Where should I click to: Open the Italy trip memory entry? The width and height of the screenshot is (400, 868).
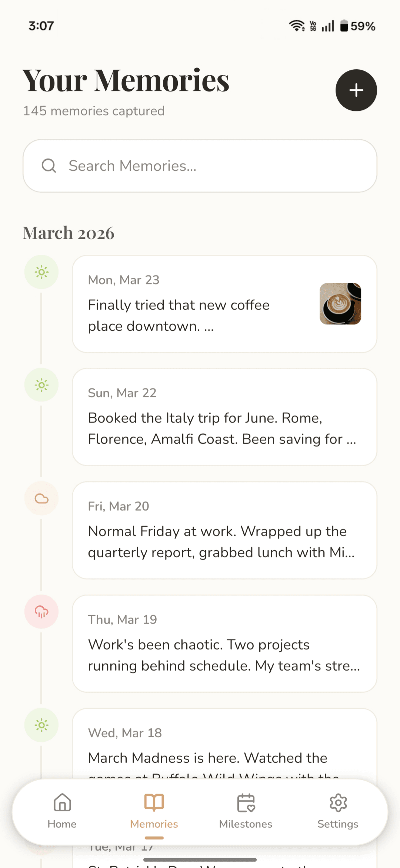coord(224,417)
